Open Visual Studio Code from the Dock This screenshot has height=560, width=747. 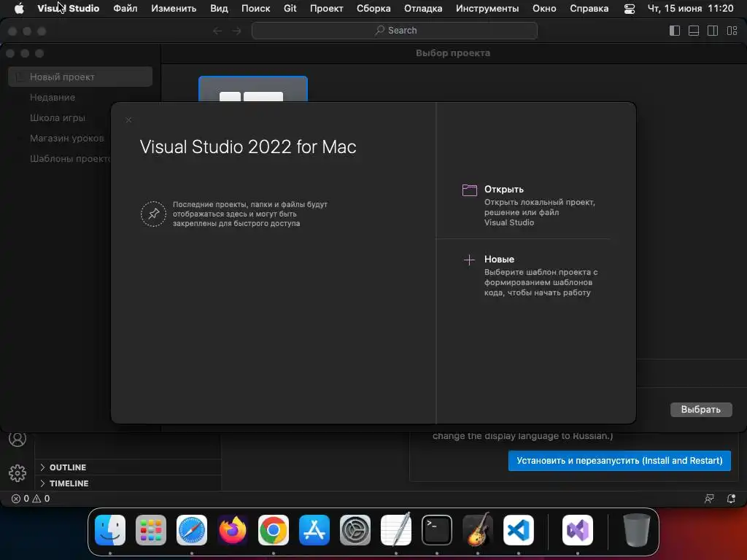tap(519, 530)
